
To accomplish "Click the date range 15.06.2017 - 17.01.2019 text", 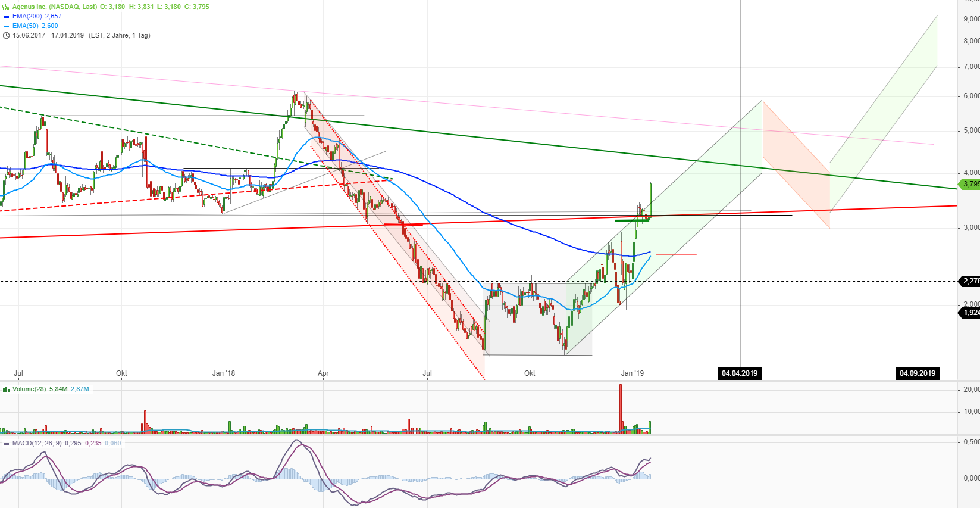I will 48,36.
